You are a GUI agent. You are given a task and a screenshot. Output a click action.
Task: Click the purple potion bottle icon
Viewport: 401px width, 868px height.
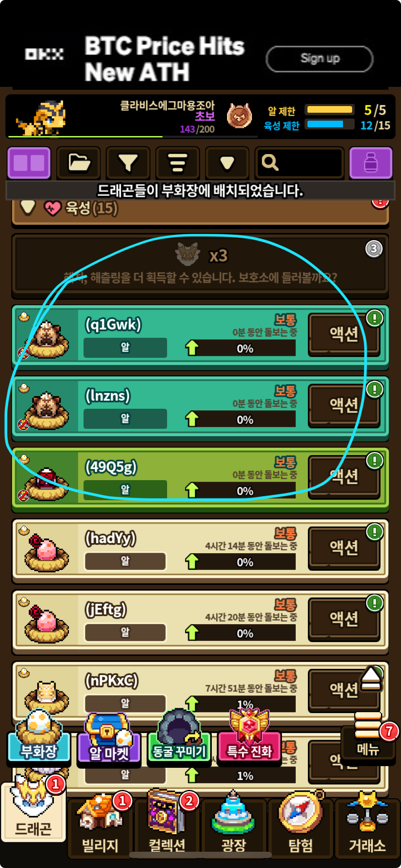pos(371,163)
